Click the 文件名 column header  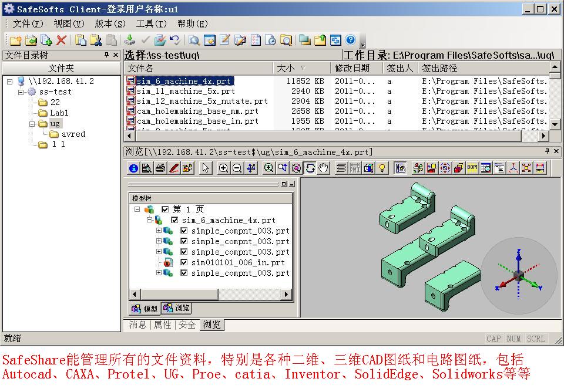pyautogui.click(x=199, y=68)
